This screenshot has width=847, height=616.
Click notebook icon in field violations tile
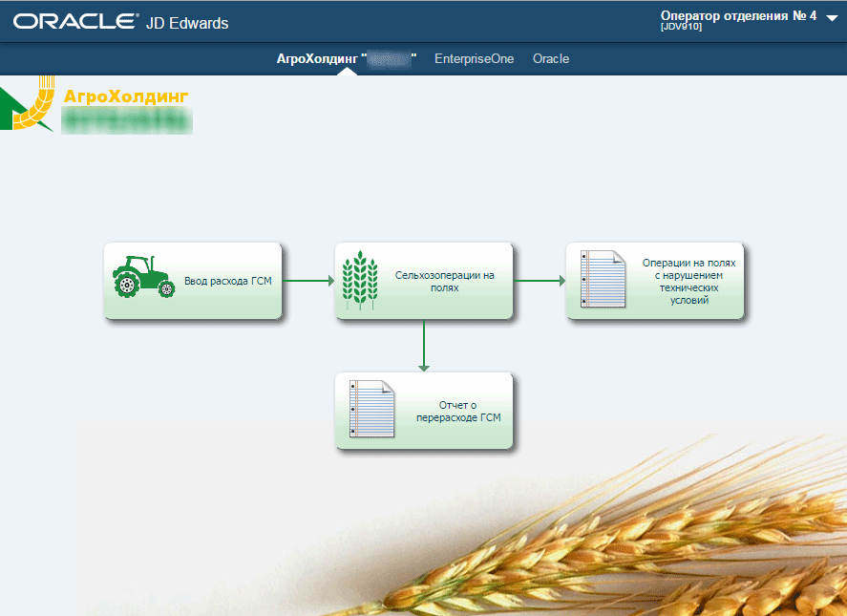602,280
